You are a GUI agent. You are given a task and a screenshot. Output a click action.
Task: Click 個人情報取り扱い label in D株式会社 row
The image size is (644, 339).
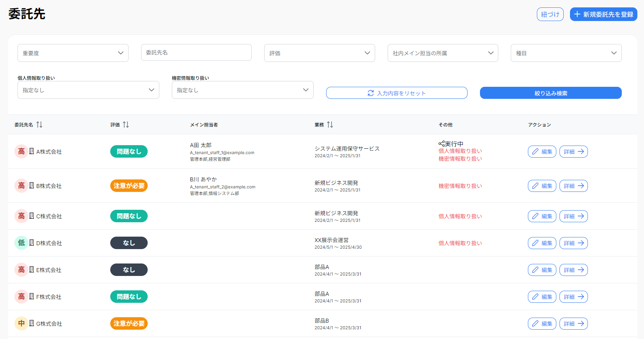tap(460, 243)
